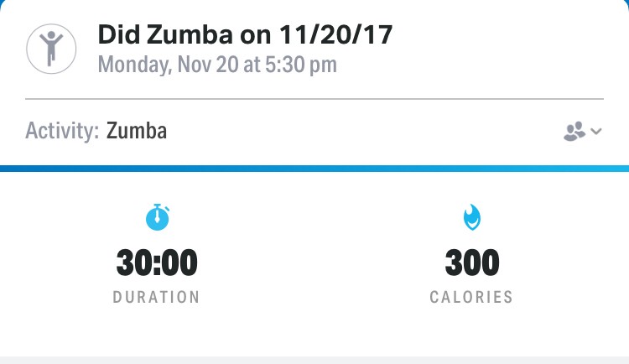This screenshot has height=364, width=629.
Task: Tap the "Monday, Nov 20 at 5:30 pm" timestamp
Action: (x=217, y=65)
